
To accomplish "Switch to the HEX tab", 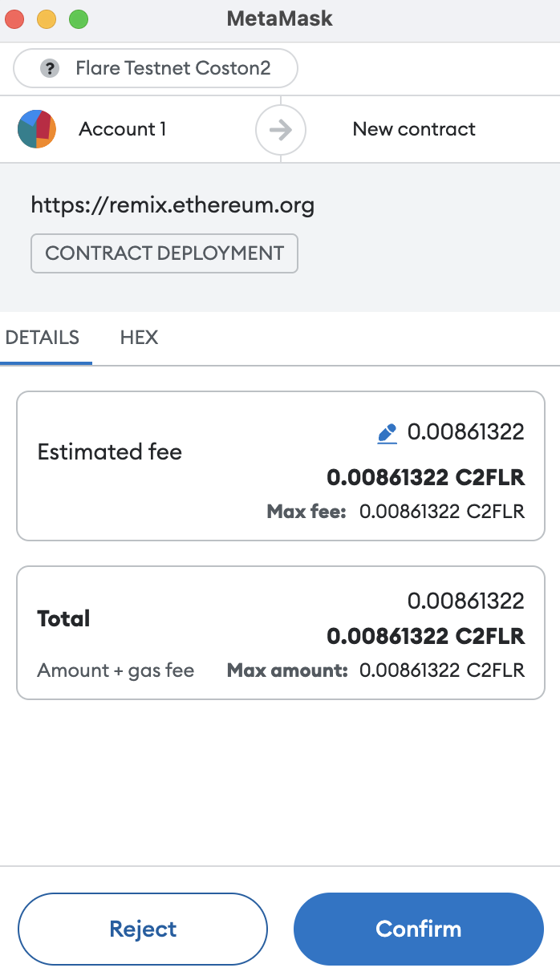I will [139, 338].
